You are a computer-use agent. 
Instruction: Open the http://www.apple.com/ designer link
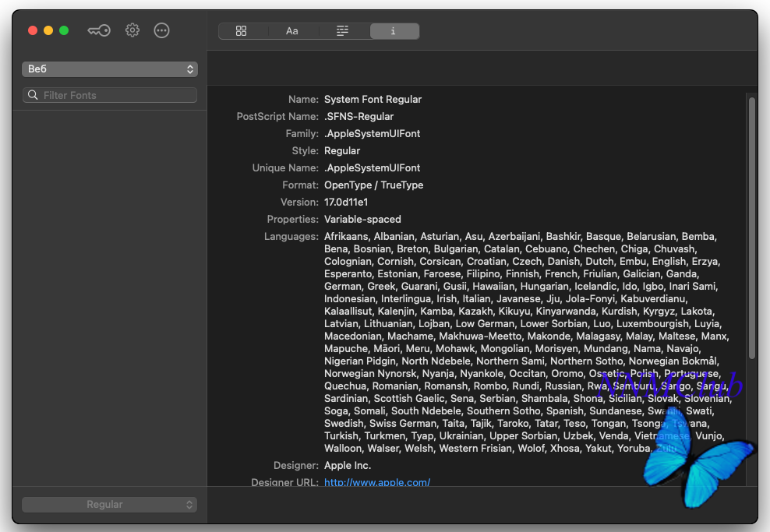(x=377, y=482)
